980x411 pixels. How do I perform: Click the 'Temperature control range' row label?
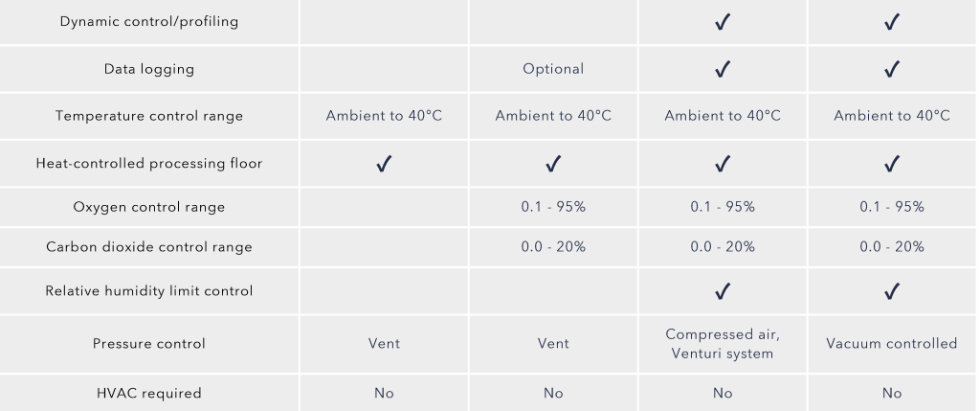[149, 116]
